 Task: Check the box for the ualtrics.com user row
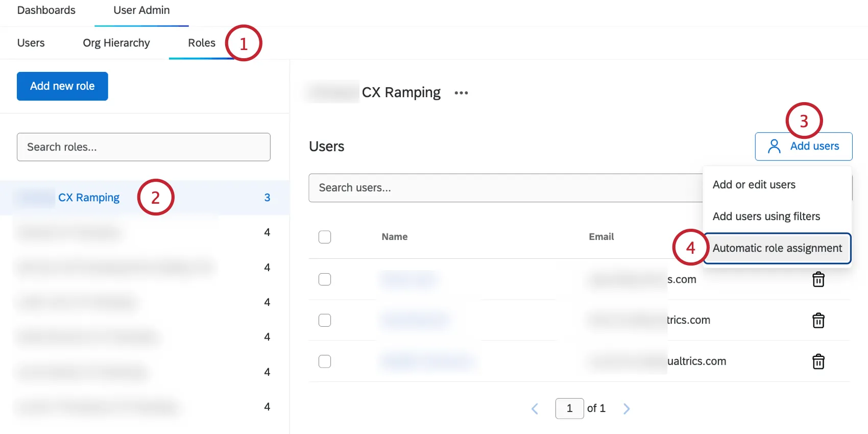pyautogui.click(x=325, y=361)
